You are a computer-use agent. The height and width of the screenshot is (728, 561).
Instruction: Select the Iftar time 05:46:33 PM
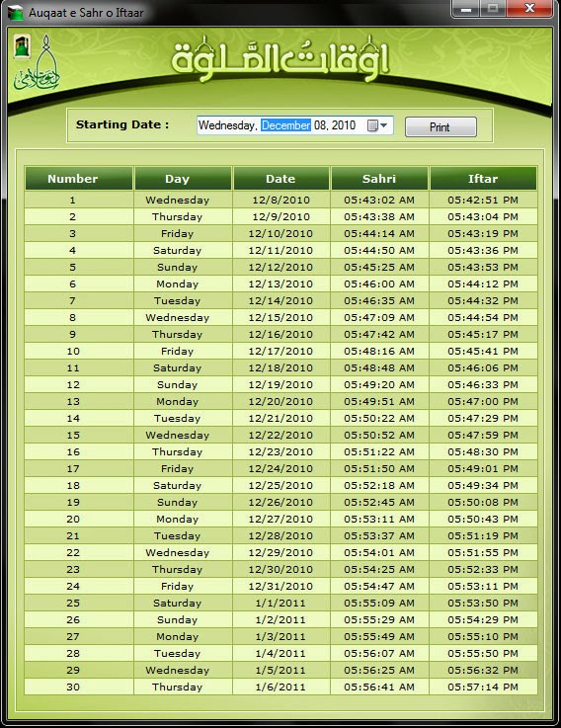(483, 384)
